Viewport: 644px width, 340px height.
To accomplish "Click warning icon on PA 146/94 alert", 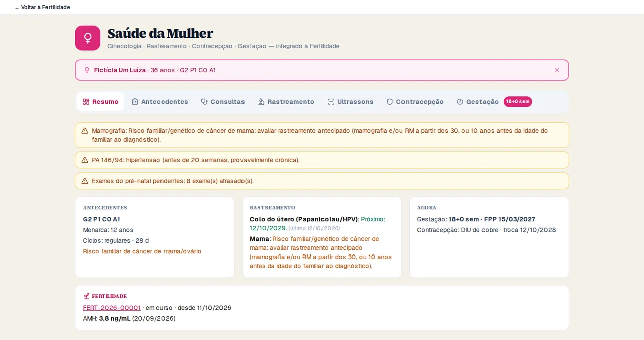I will [x=85, y=160].
